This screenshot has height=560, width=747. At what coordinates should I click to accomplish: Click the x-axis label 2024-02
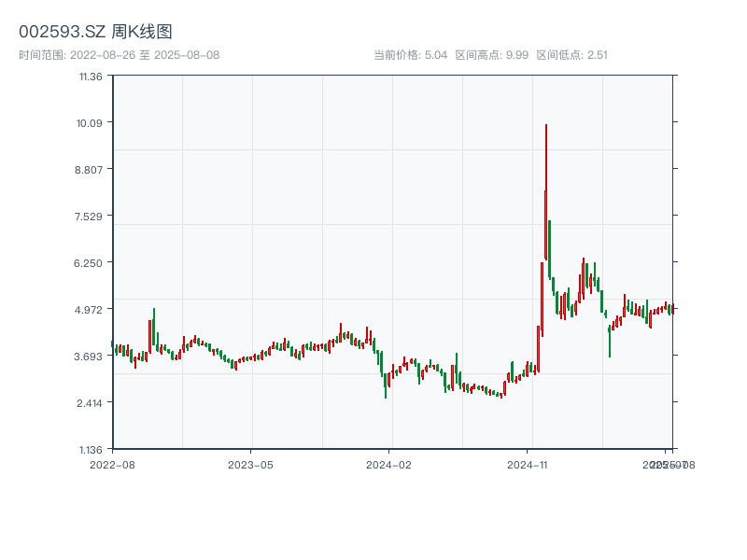pos(388,465)
